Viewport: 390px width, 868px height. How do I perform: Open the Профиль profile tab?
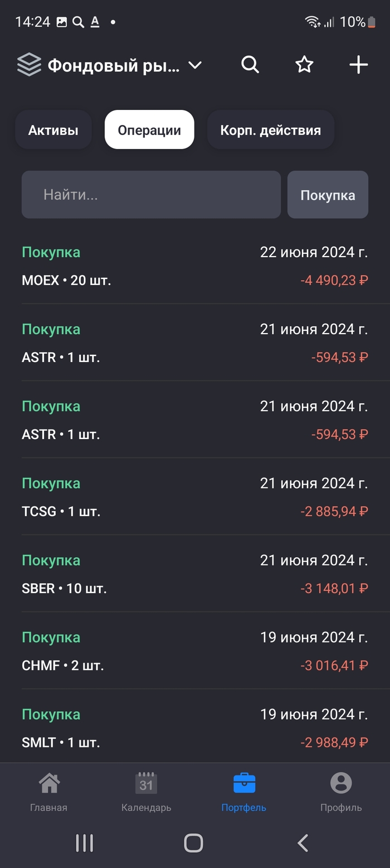[x=341, y=791]
